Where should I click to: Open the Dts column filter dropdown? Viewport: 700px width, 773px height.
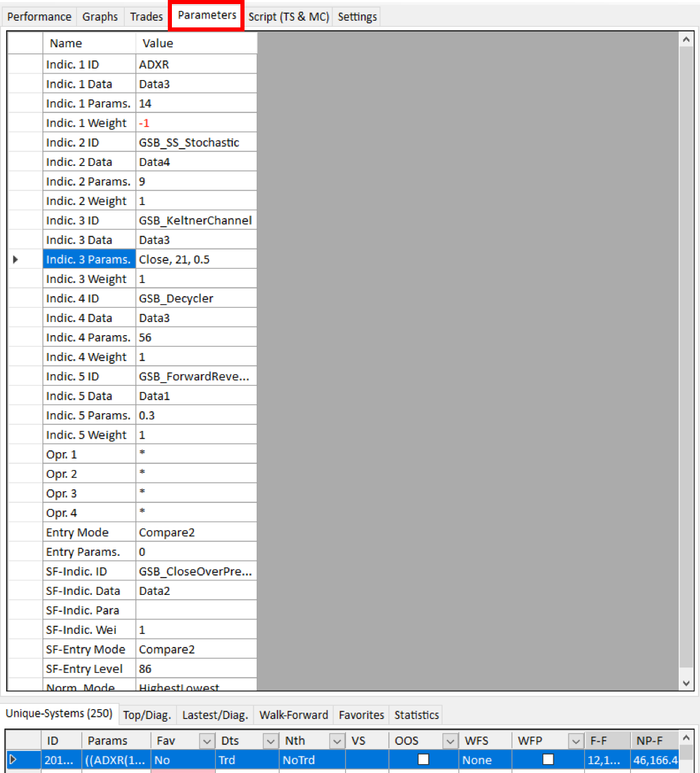pyautogui.click(x=270, y=741)
